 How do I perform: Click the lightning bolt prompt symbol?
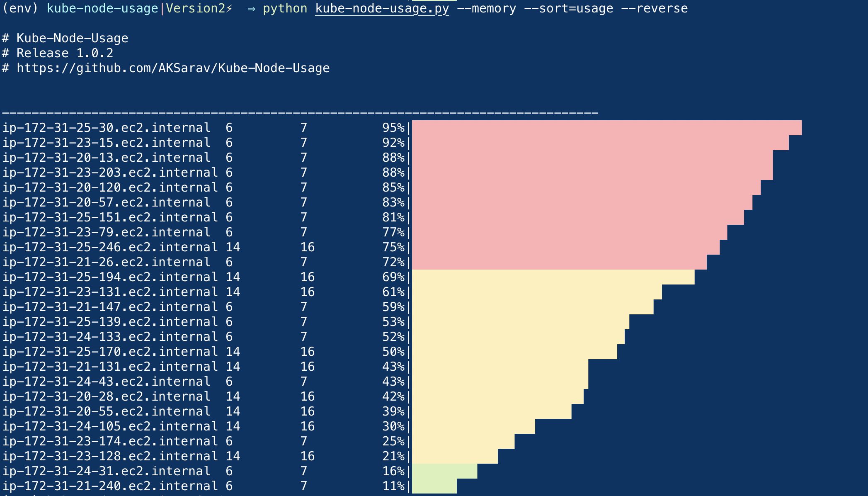[229, 8]
